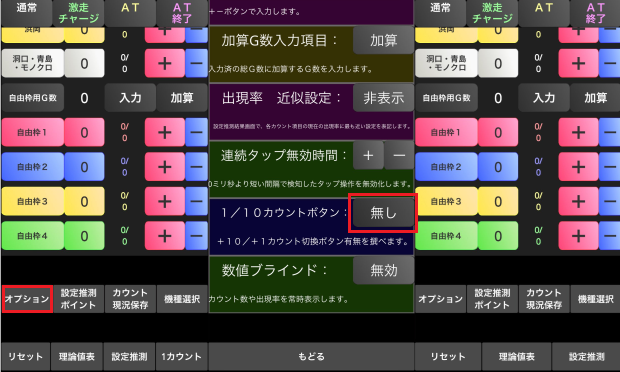The width and height of the screenshot is (620, 372).
Task: Decrease 連続タップ無効時間 with minus
Action: pyautogui.click(x=399, y=155)
